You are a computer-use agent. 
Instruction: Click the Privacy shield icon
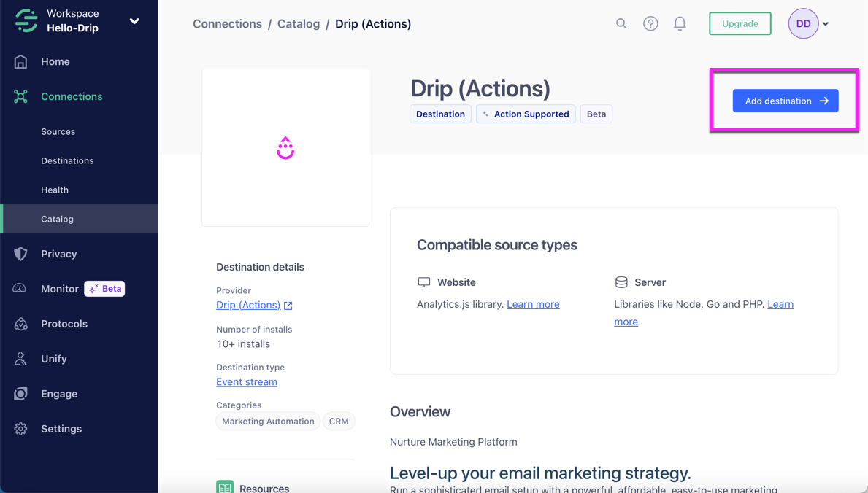[20, 253]
